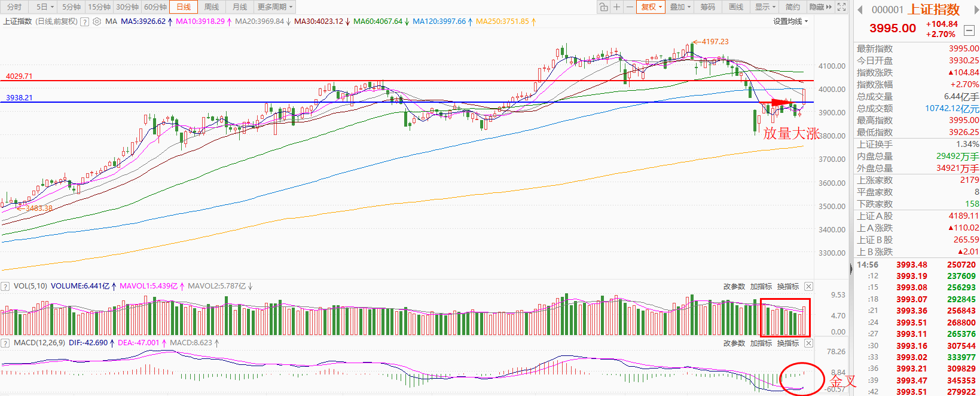
Task: Collapse quote panel with minus box
Action: pyautogui.click(x=969, y=30)
